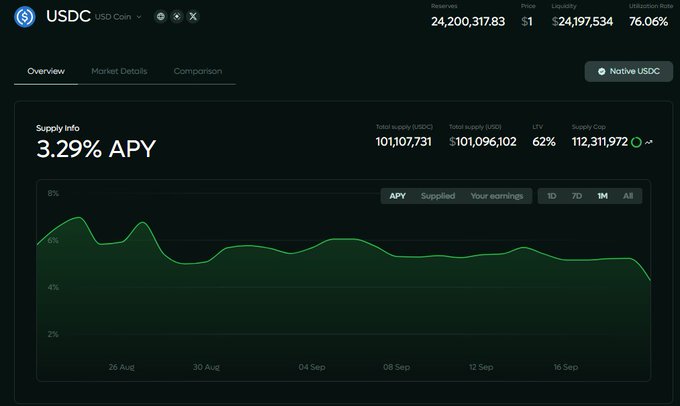680x406 pixels.
Task: Click the 2% y-axis label
Action: coord(53,334)
